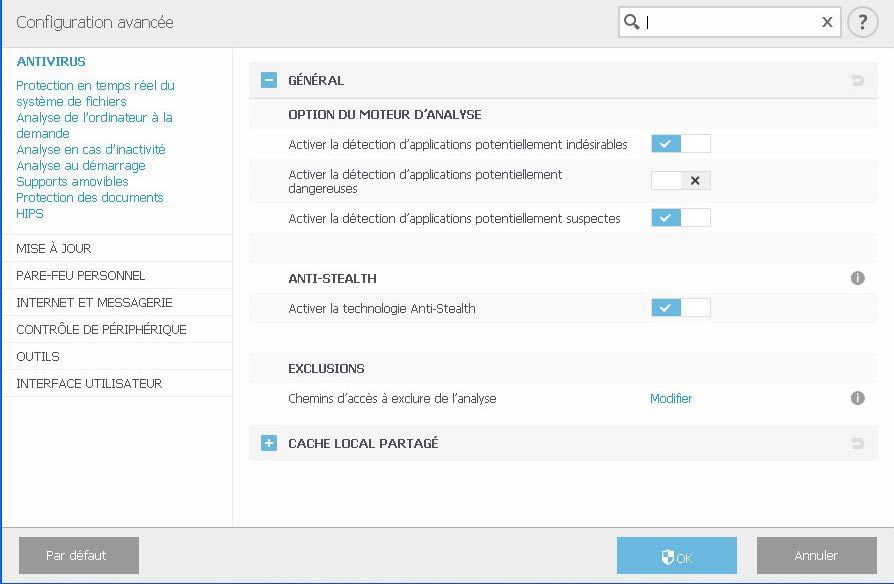
Task: Click the Modifier link for exclusions
Action: 671,398
